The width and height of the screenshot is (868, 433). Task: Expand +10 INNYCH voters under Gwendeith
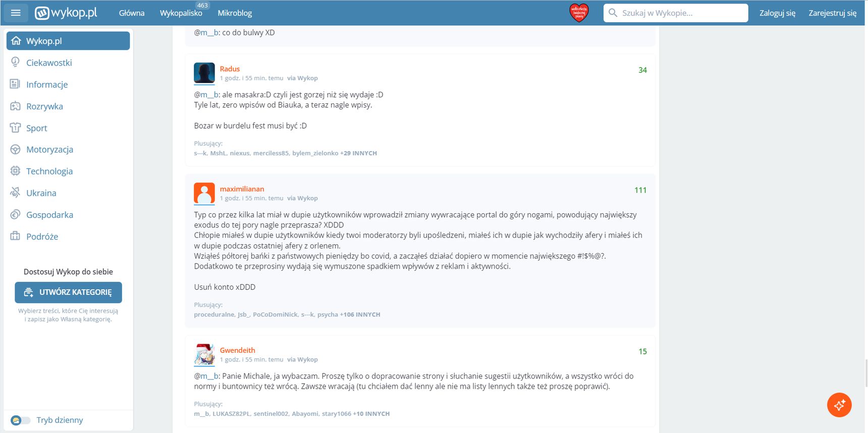pos(371,414)
